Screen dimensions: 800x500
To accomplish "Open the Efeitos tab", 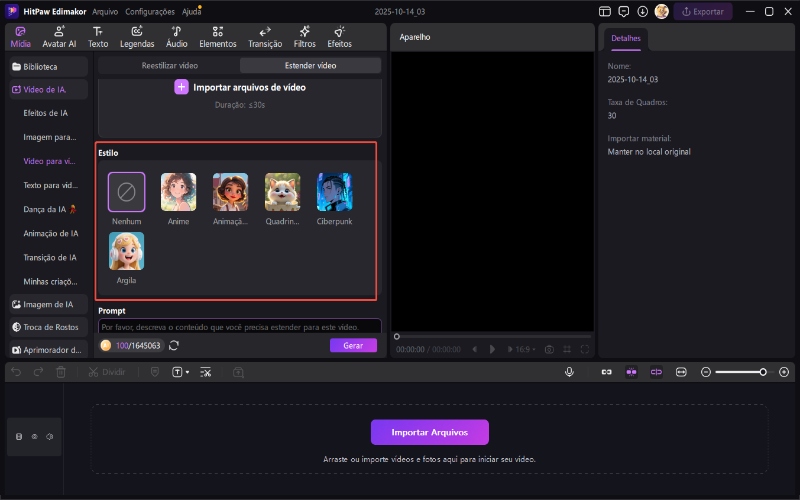I will pyautogui.click(x=339, y=37).
